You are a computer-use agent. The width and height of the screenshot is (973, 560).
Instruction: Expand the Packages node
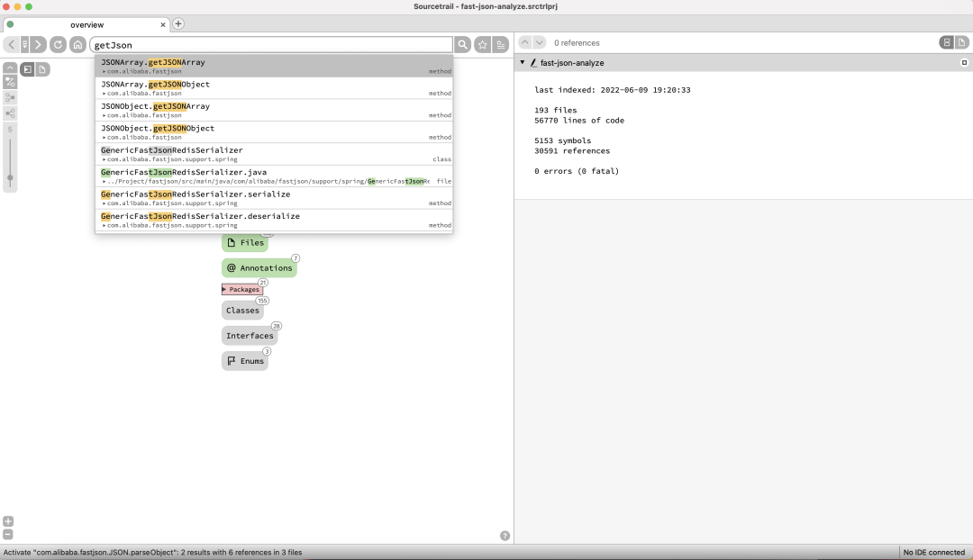click(x=242, y=289)
